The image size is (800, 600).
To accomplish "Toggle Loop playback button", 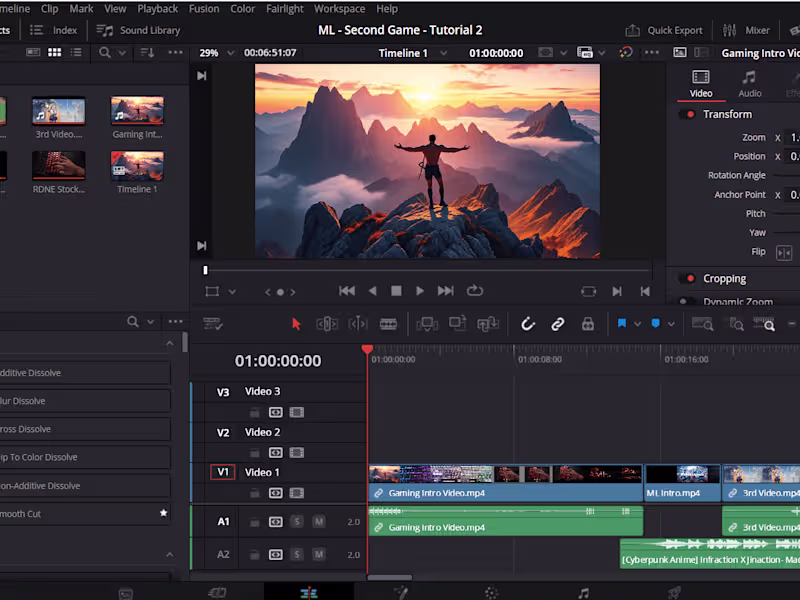I will [x=474, y=290].
